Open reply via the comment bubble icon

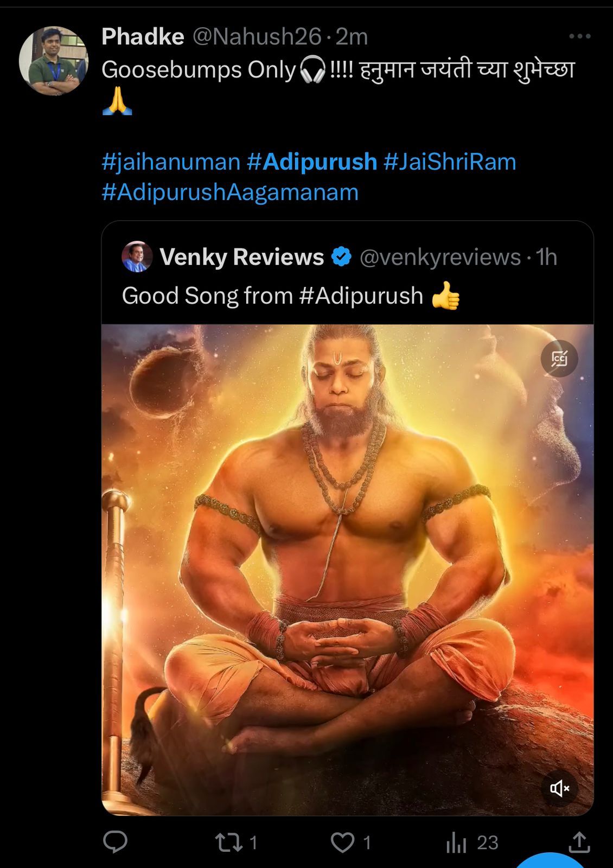pos(115,842)
